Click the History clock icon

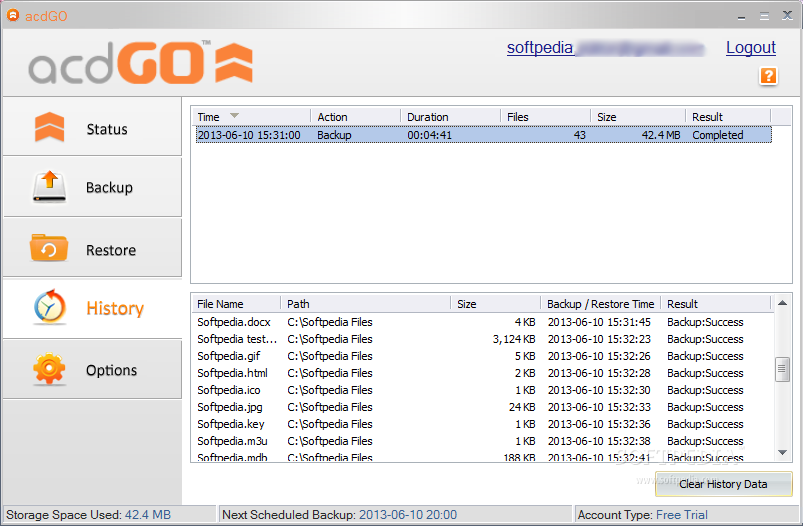tap(50, 307)
